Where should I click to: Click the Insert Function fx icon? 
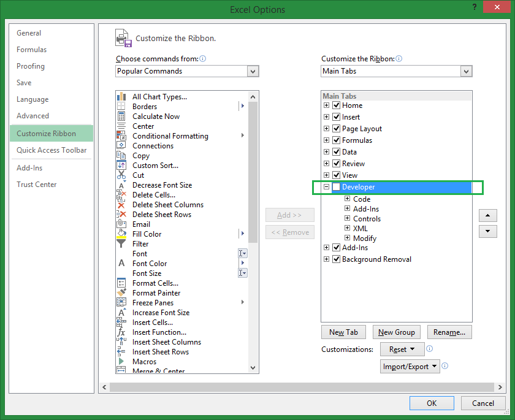pos(121,332)
